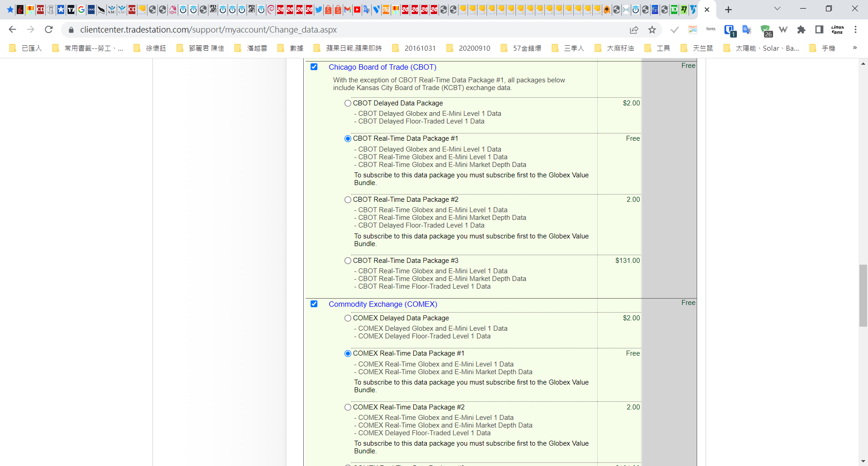Select COMEX Delayed Data Package radio
The width and height of the screenshot is (868, 466).
click(x=348, y=318)
